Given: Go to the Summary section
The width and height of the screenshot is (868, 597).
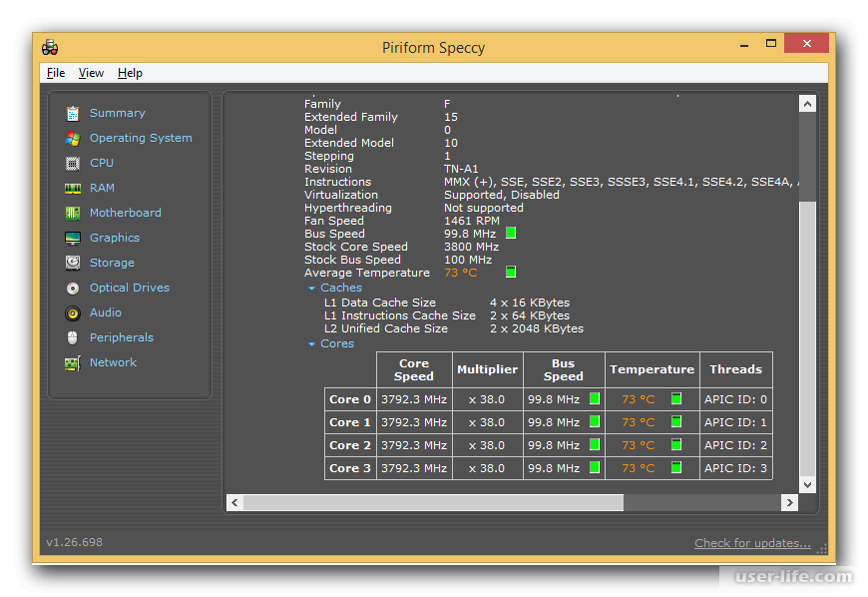Looking at the screenshot, I should pyautogui.click(x=118, y=113).
